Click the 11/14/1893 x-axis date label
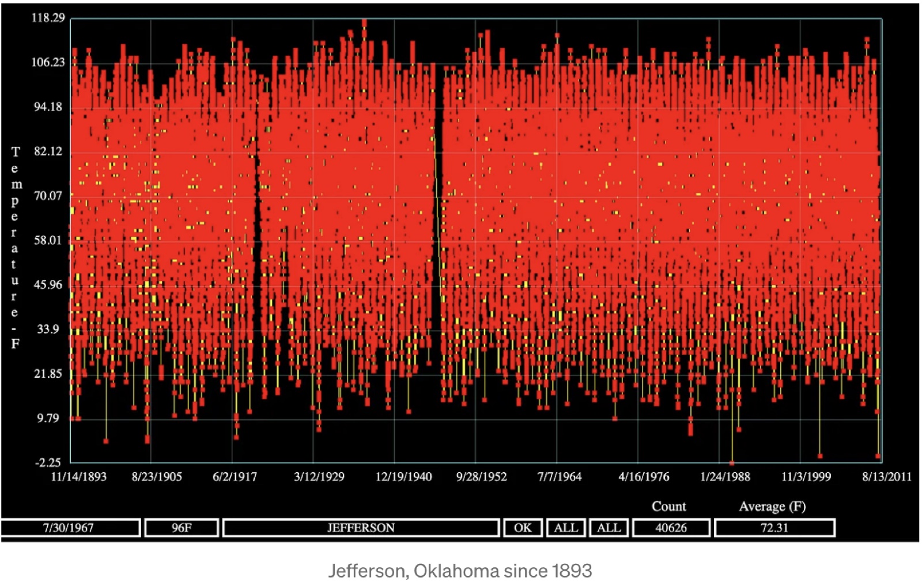This screenshot has height=588, width=922. pos(79,476)
